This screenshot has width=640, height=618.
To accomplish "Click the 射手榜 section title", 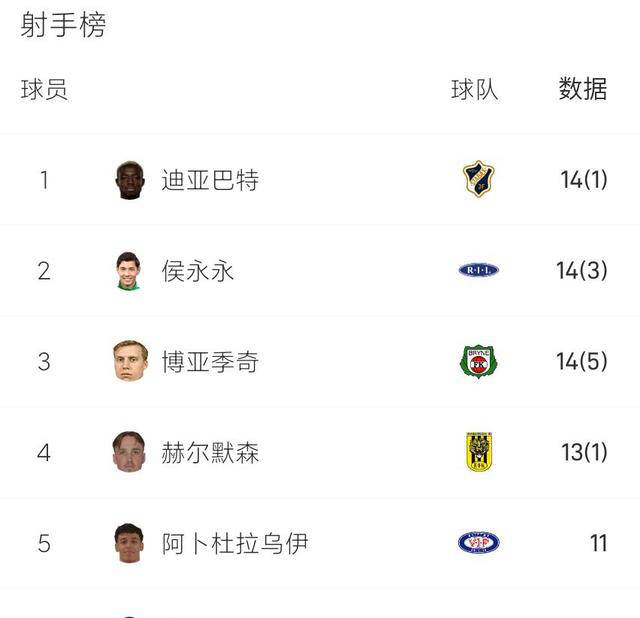I will 63,24.
